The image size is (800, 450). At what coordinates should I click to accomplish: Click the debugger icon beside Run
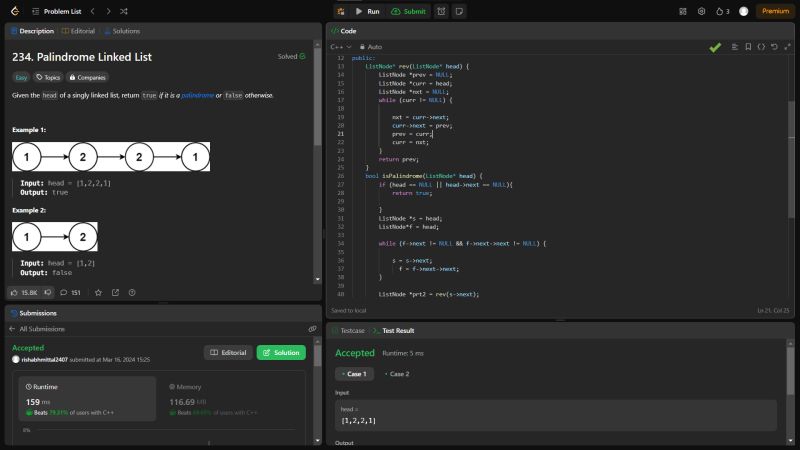341,11
